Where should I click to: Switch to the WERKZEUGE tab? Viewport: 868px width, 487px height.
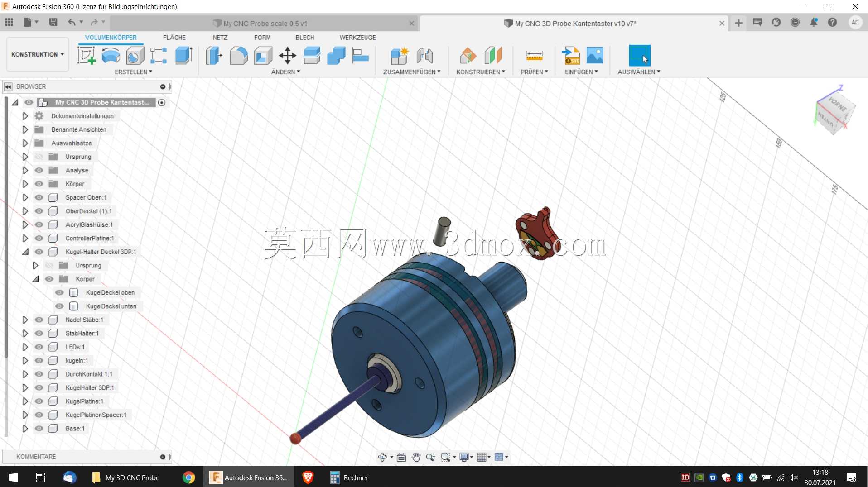358,38
